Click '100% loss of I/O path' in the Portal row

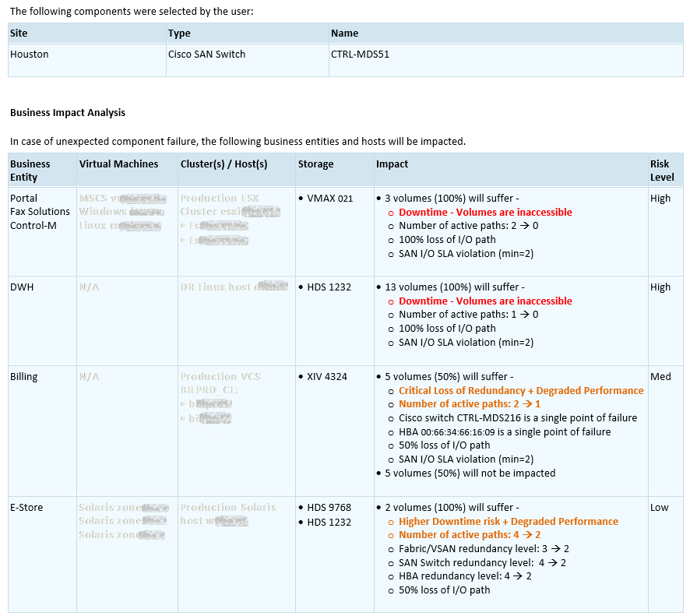pos(447,239)
